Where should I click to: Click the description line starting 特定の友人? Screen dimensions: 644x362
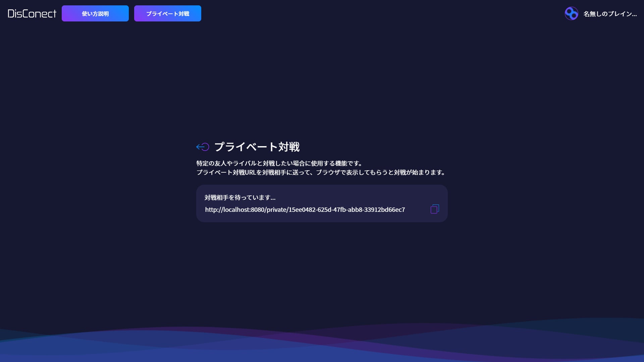[279, 164]
